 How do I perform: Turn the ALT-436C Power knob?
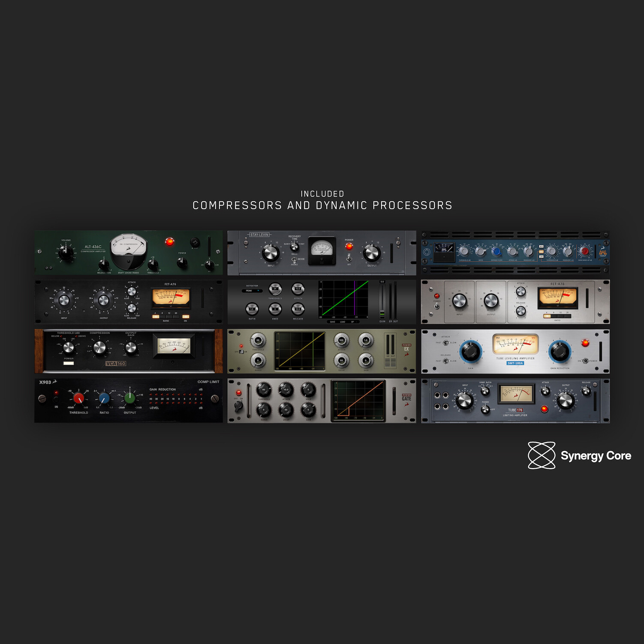coord(182,262)
